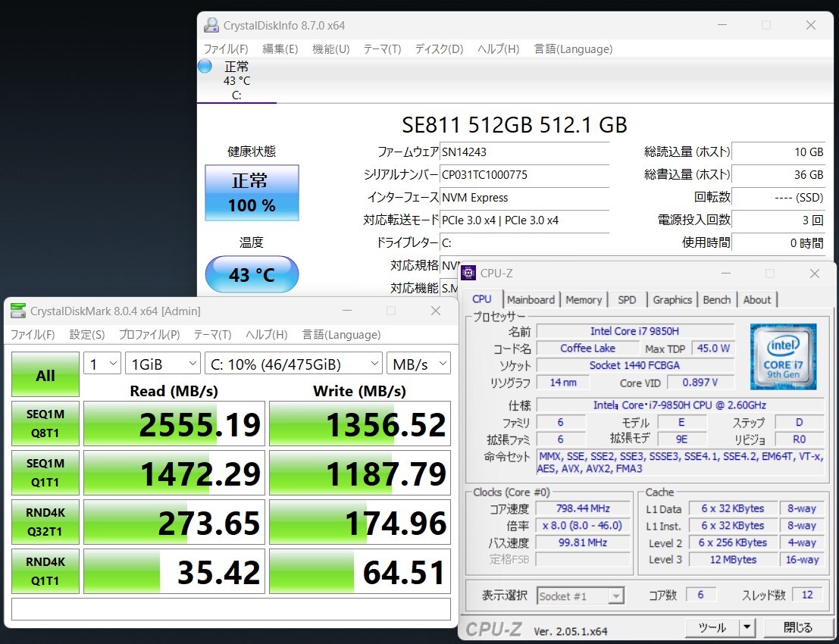Switch to the About tab
Image resolution: width=839 pixels, height=644 pixels.
tap(756, 300)
